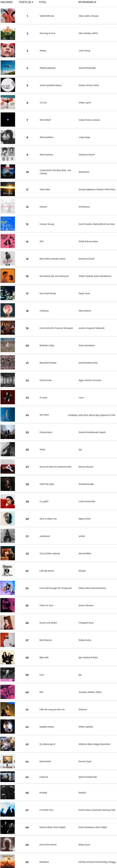
Task: Click the Szybkie tempo circular cover
Action: (8, 727)
